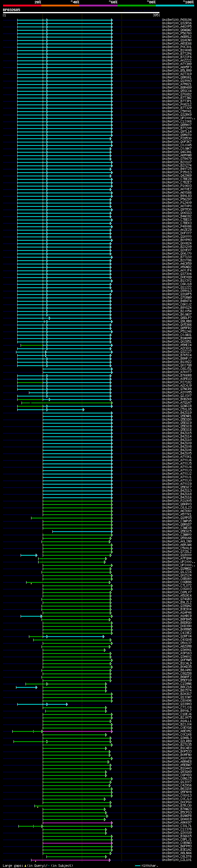Select the UniRef100_Q5EGC9 label
Viewport: 197px width, 868px height.
pyautogui.click(x=177, y=423)
